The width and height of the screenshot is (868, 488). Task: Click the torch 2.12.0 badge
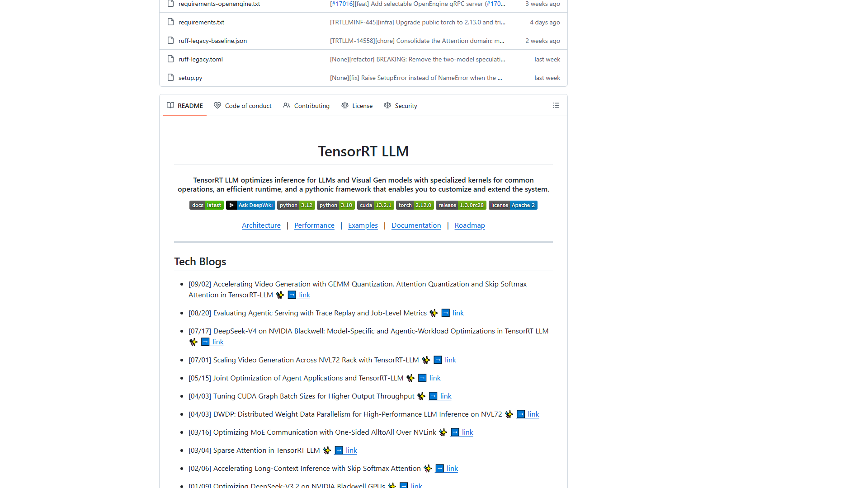pos(415,205)
